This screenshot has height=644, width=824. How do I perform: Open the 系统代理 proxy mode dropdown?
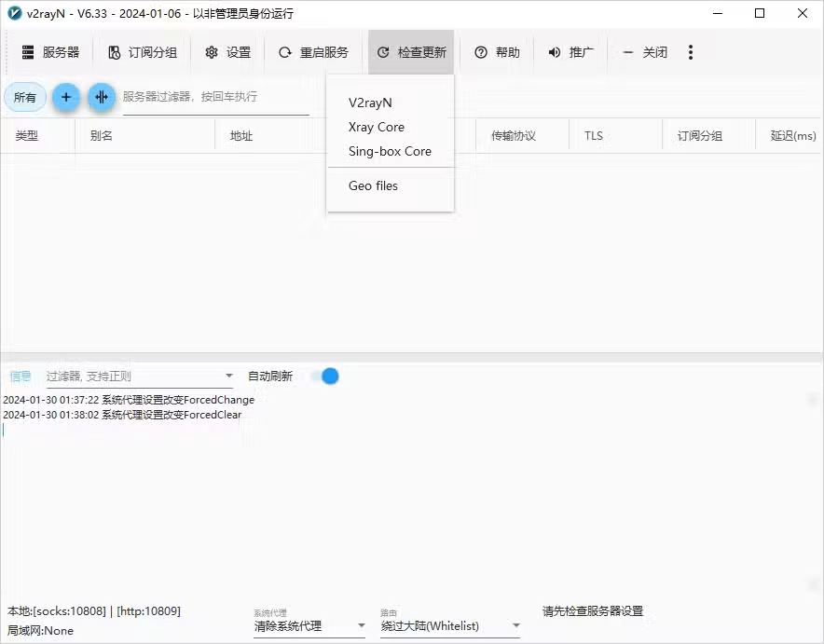(x=308, y=626)
